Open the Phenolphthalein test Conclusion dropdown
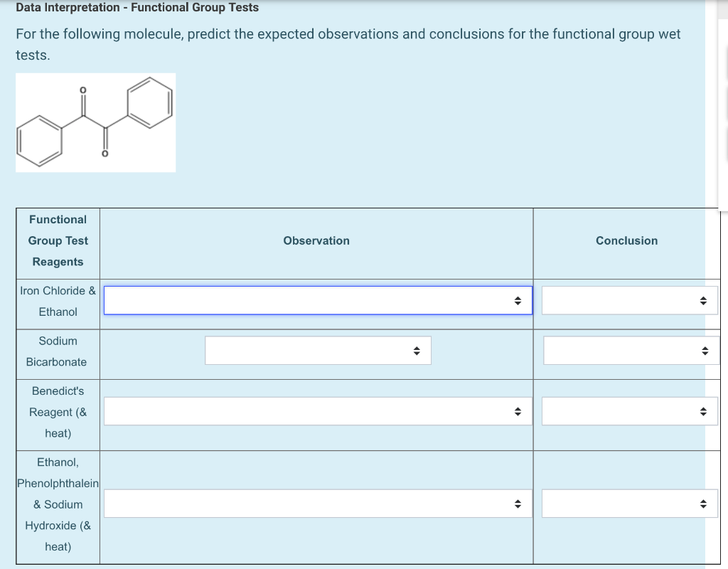Image resolution: width=728 pixels, height=569 pixels. click(628, 504)
